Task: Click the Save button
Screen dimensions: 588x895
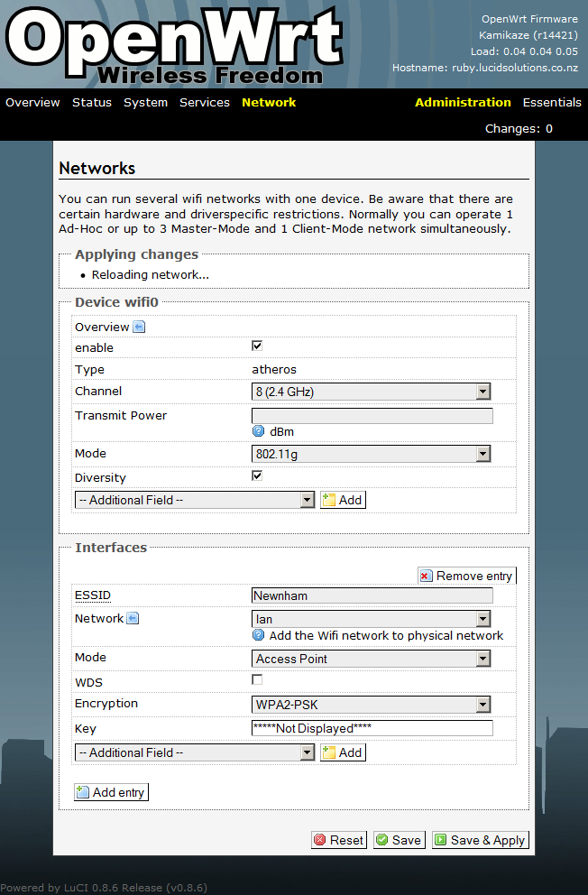Action: tap(400, 840)
